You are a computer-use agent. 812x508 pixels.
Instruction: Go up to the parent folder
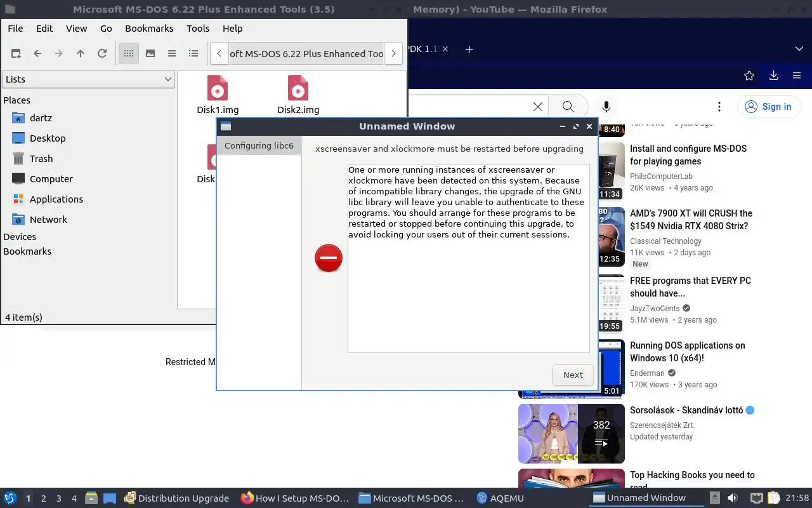coord(81,54)
